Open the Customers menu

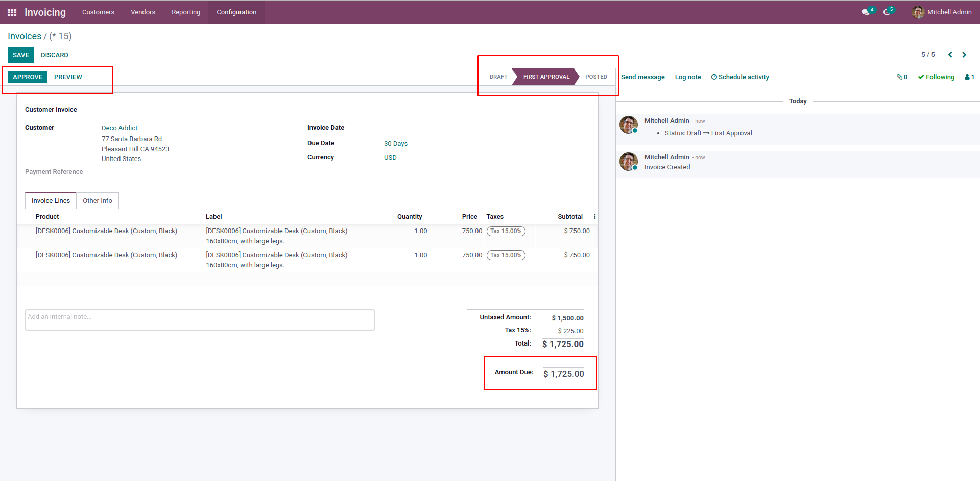click(98, 12)
